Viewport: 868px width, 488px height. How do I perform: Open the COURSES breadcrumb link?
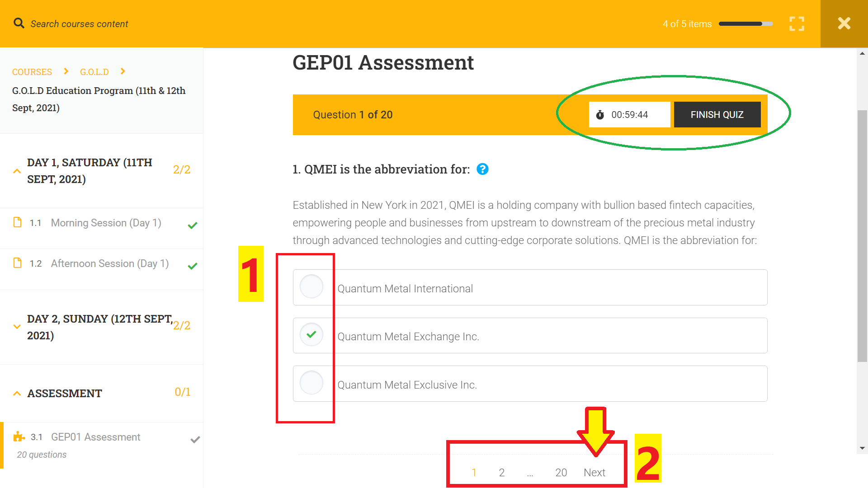pos(32,72)
